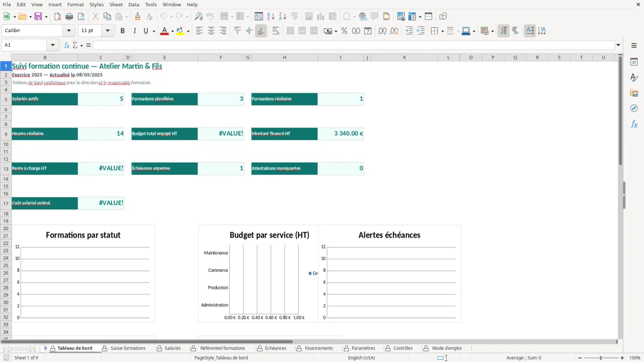The image size is (644, 362).
Task: Click the Print icon
Action: pyautogui.click(x=69, y=17)
